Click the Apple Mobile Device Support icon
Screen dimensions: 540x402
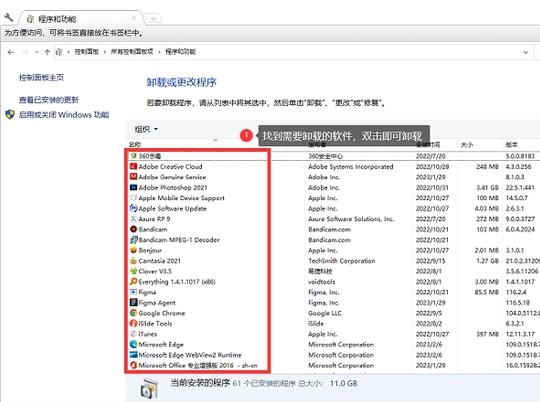[x=133, y=198]
